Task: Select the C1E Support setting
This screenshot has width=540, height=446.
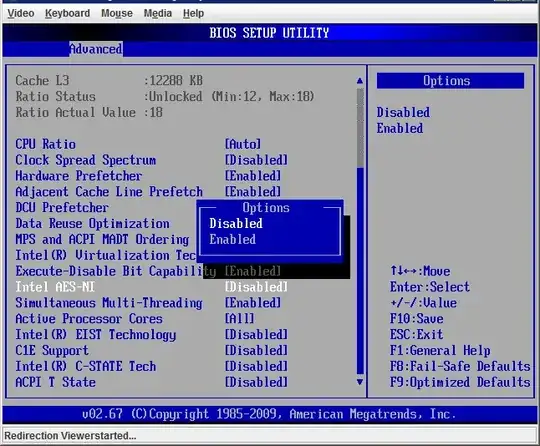Action: 52,351
